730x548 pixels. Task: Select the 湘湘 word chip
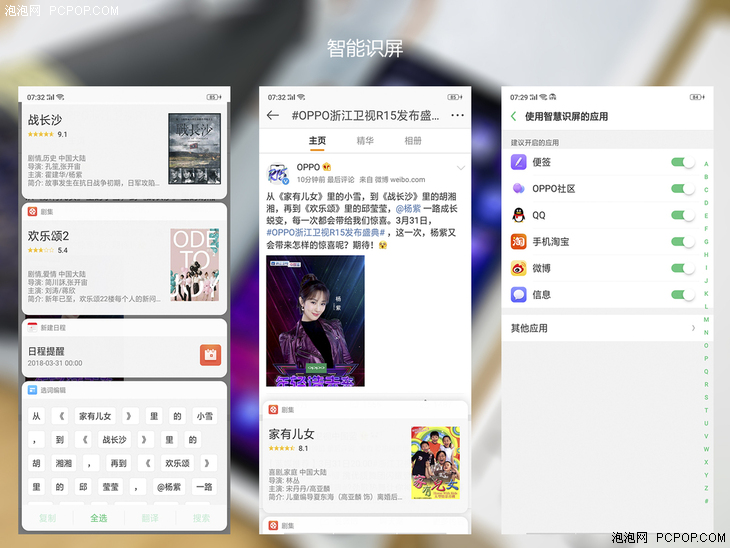coord(64,463)
